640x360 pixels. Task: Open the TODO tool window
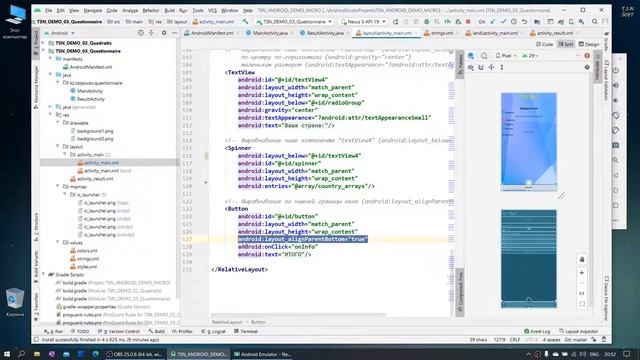(x=80, y=331)
